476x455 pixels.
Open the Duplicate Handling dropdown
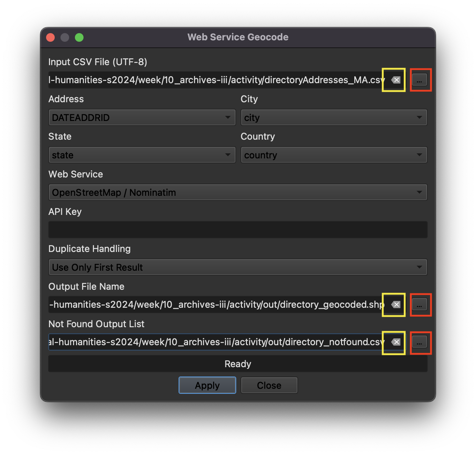(238, 267)
